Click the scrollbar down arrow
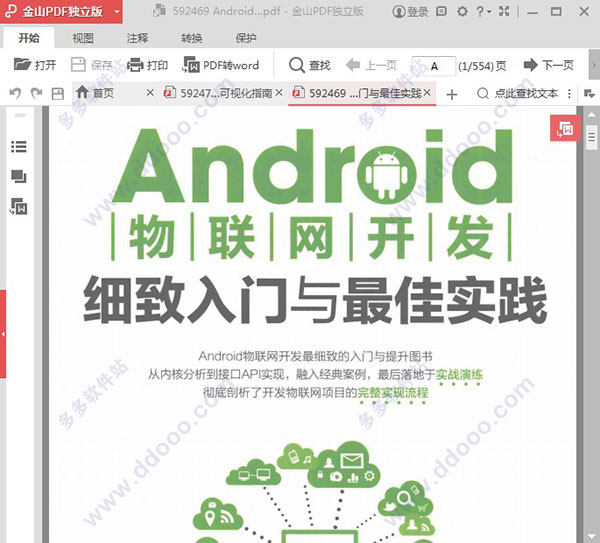 [592, 536]
